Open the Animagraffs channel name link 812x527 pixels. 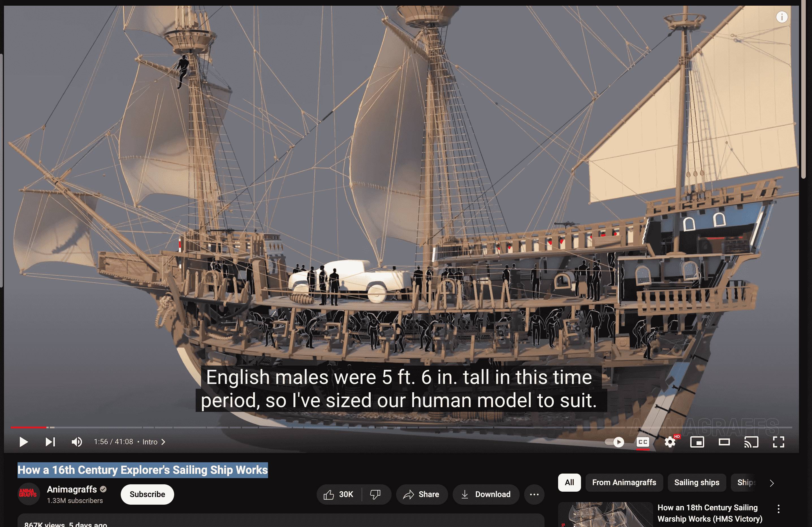click(x=72, y=489)
